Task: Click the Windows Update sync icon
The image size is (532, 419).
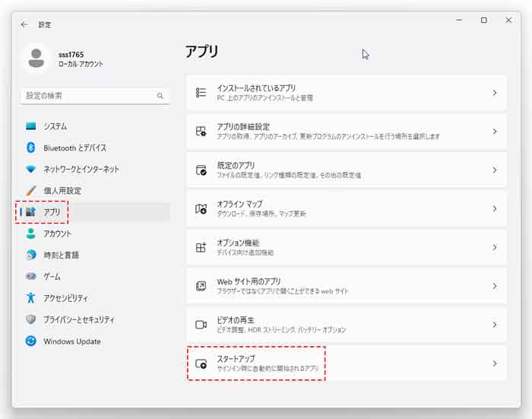Action: (x=31, y=341)
